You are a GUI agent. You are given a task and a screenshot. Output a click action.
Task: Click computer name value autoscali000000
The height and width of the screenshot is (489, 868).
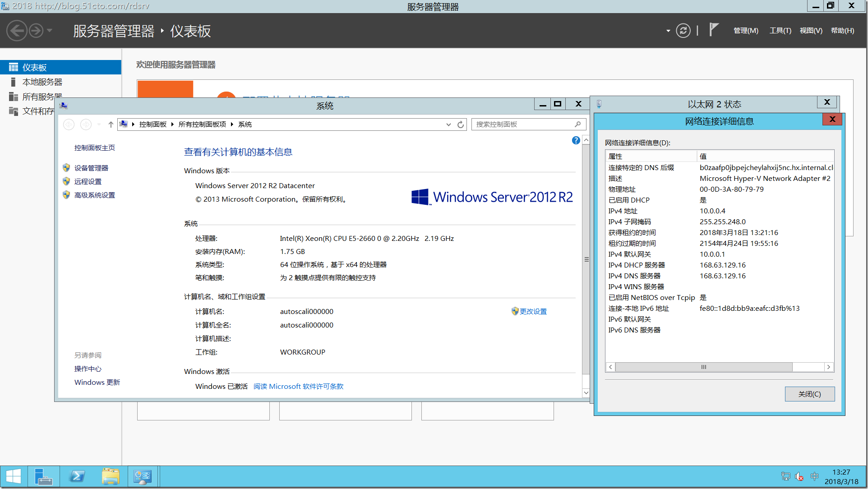click(x=307, y=312)
